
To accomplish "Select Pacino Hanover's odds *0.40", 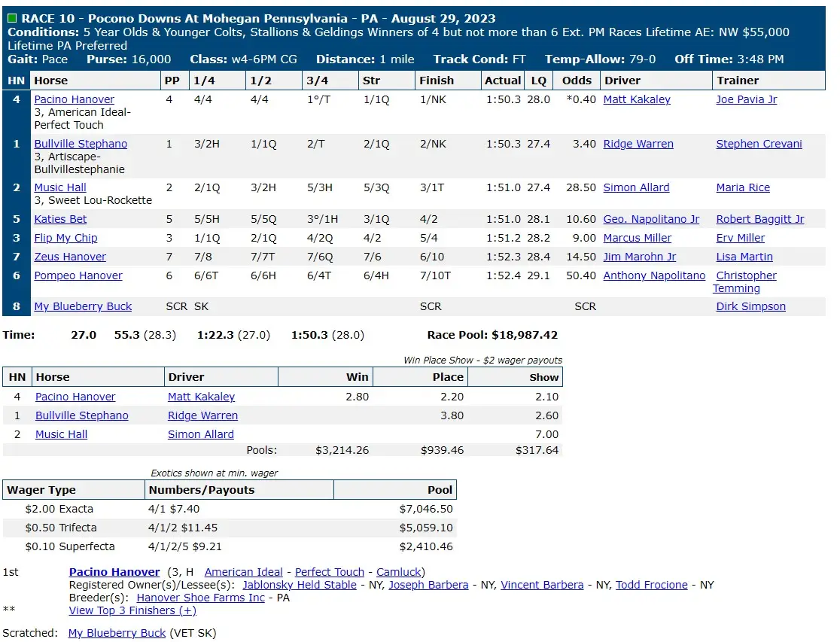I will click(x=581, y=99).
